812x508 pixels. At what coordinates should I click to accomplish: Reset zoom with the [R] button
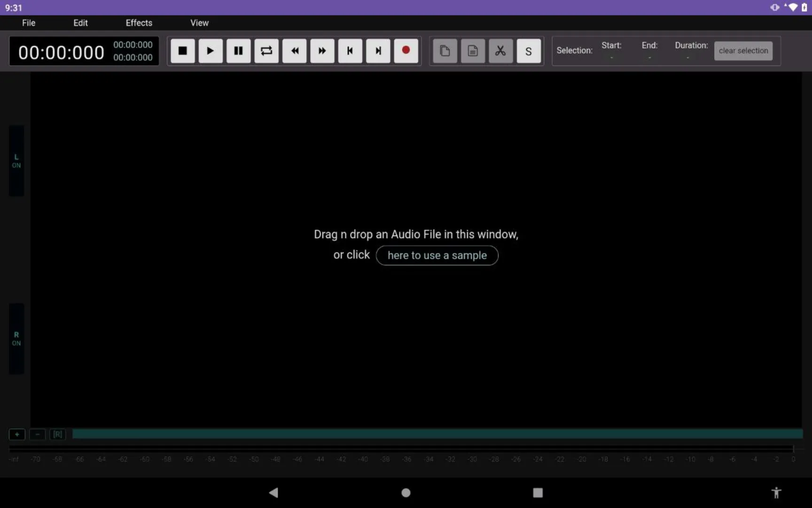(x=57, y=434)
